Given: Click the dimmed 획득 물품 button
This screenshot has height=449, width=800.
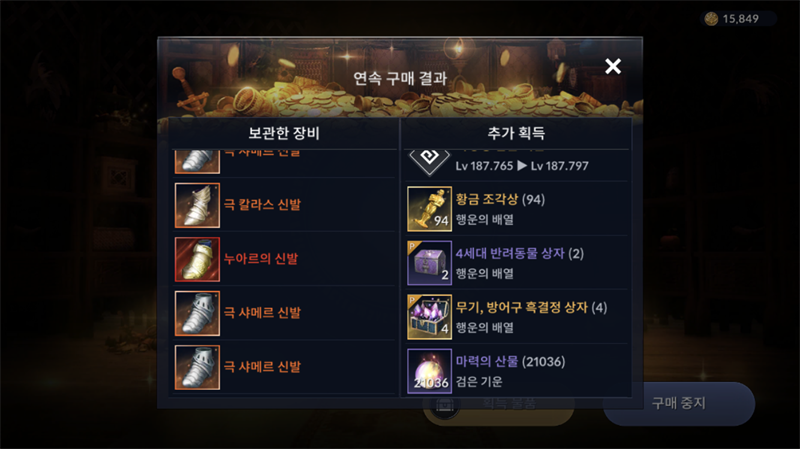Looking at the screenshot, I should click(498, 407).
